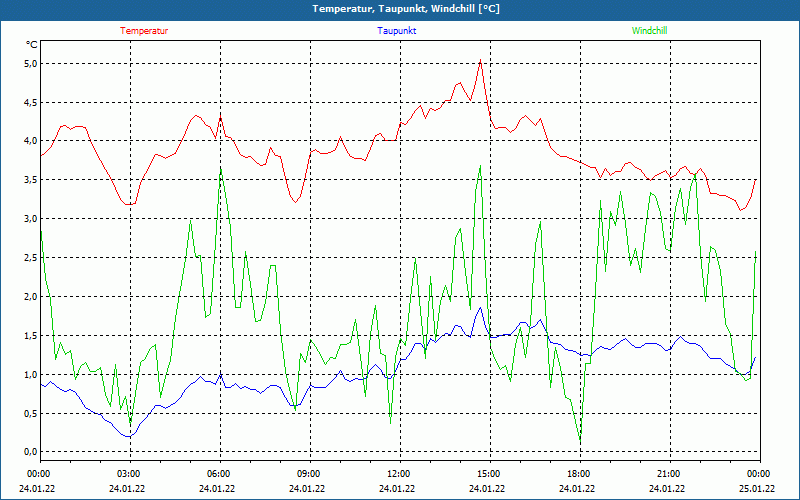Click the °C unit label on the y-axis
800x500 pixels.
click(x=31, y=45)
